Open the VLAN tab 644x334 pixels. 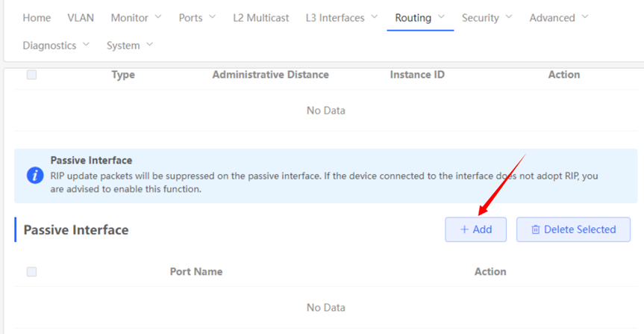(x=81, y=18)
